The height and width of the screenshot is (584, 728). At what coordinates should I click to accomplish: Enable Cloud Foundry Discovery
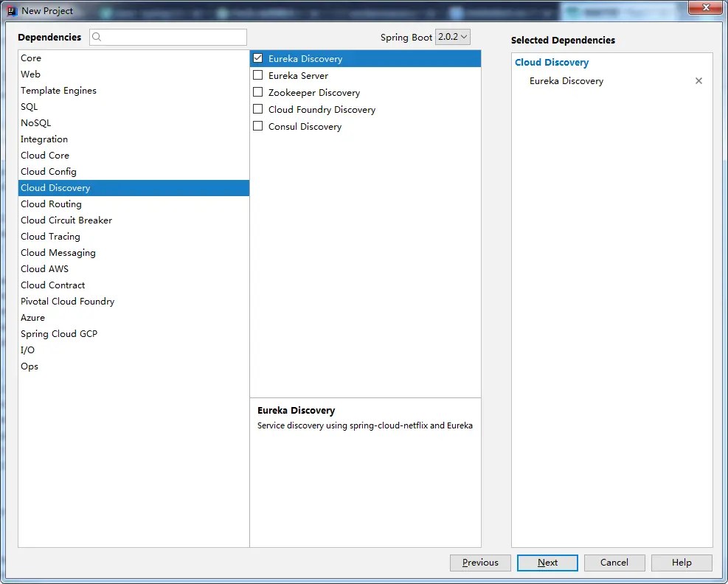[258, 109]
